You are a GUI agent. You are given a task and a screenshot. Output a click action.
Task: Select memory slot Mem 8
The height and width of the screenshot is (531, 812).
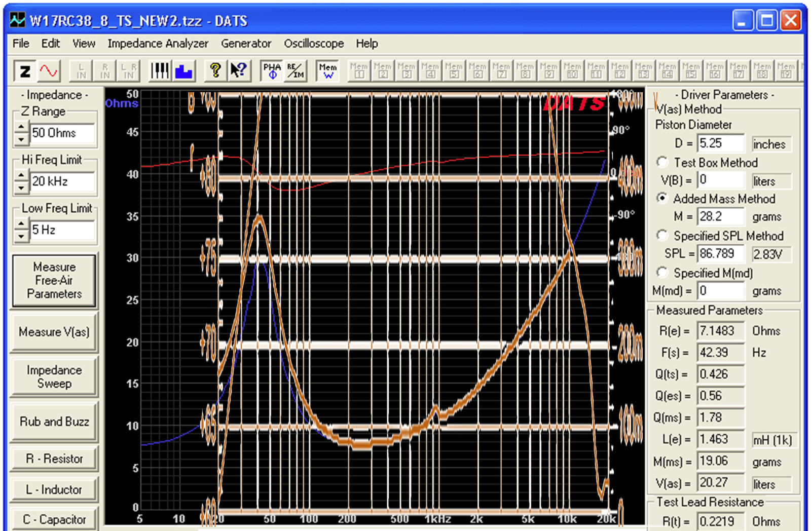pos(525,71)
